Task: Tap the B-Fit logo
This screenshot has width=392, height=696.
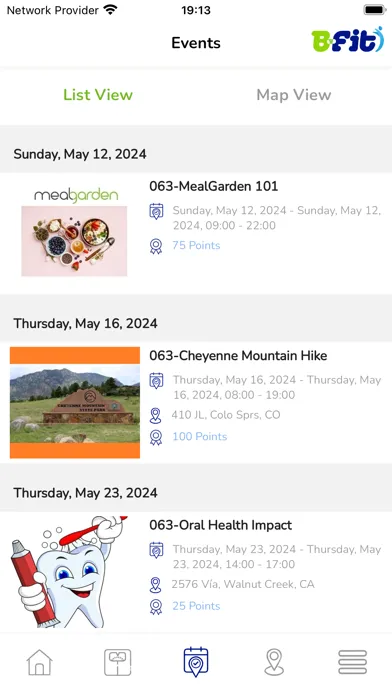Action: point(348,40)
